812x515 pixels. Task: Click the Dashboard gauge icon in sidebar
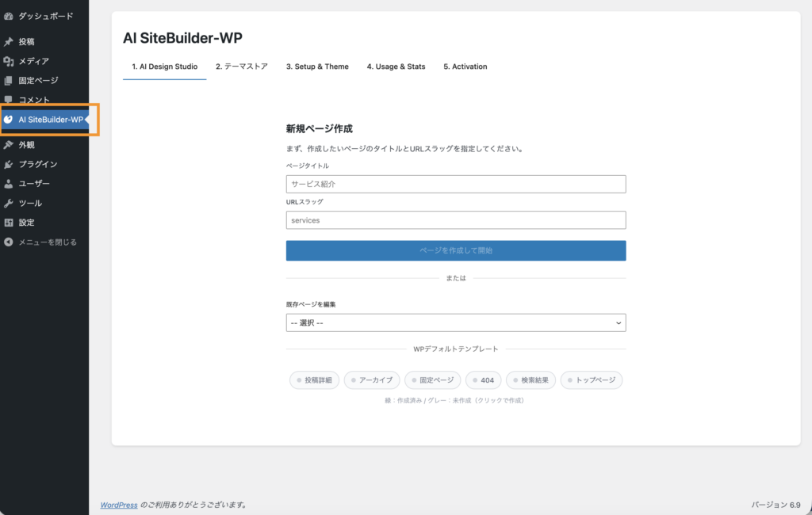click(x=9, y=16)
